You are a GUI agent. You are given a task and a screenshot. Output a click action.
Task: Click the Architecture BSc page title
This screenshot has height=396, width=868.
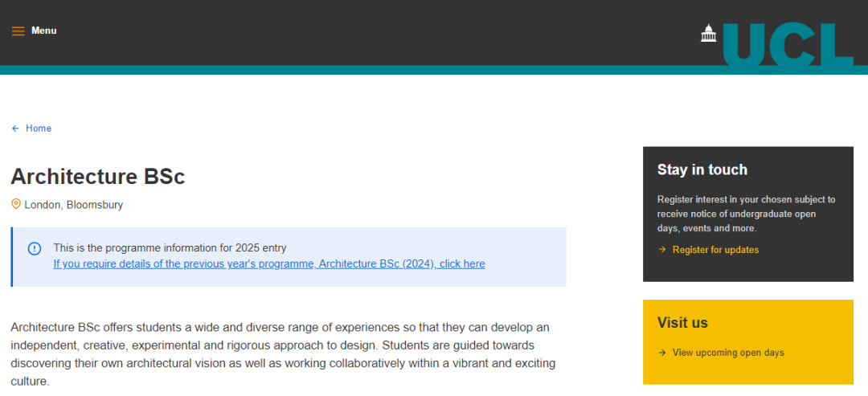tap(98, 177)
